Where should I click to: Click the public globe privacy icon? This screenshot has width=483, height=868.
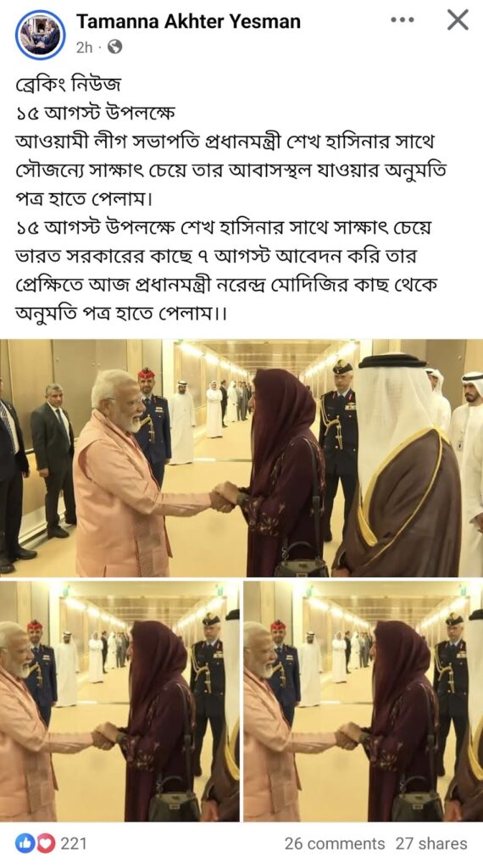pos(114,47)
